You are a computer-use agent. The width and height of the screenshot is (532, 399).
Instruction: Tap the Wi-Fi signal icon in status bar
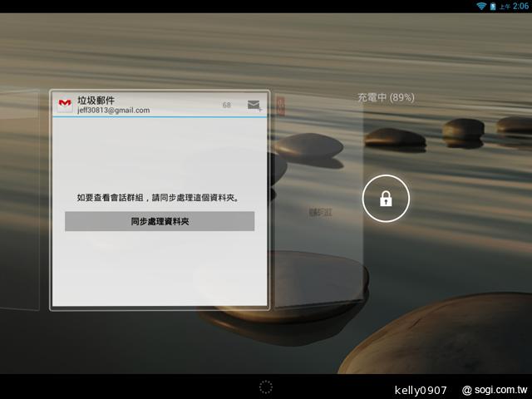pyautogui.click(x=481, y=6)
